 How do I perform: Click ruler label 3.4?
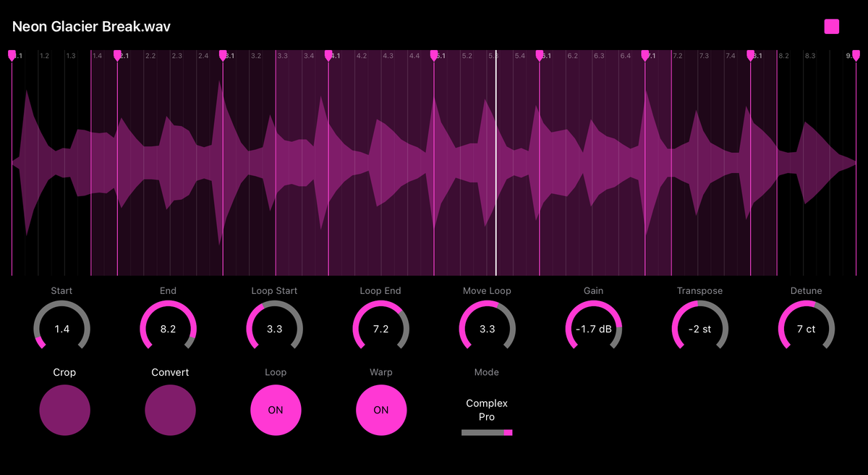click(309, 56)
